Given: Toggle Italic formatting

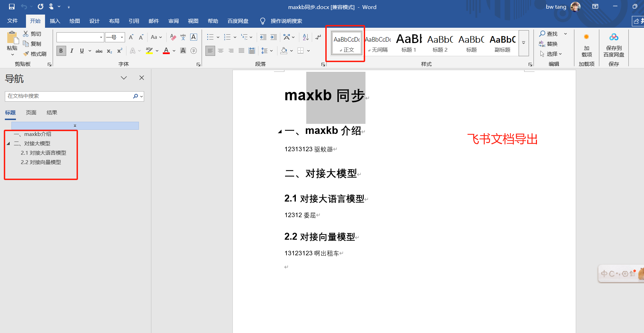Looking at the screenshot, I should [72, 51].
